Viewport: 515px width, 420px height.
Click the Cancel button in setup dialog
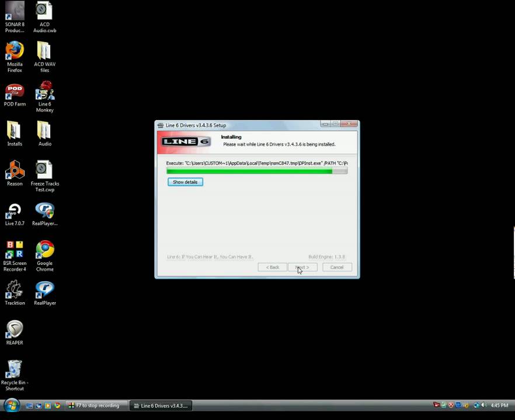(x=337, y=267)
